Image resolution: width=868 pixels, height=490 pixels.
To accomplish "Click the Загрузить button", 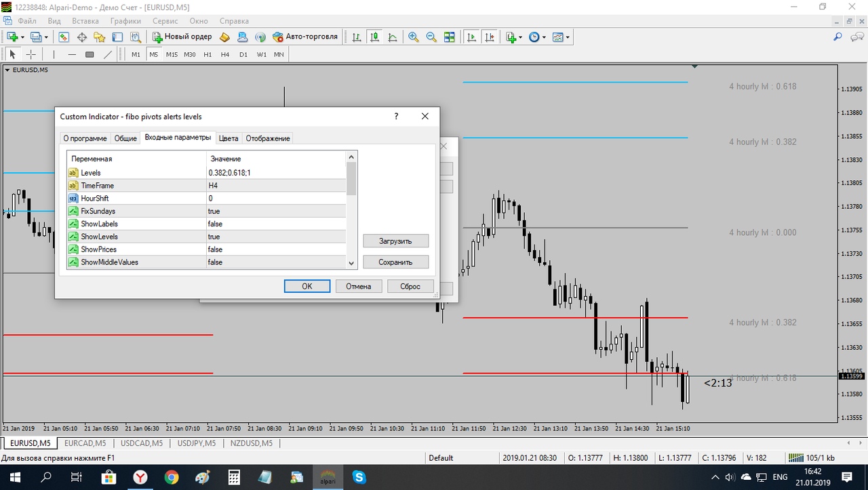I will click(395, 241).
